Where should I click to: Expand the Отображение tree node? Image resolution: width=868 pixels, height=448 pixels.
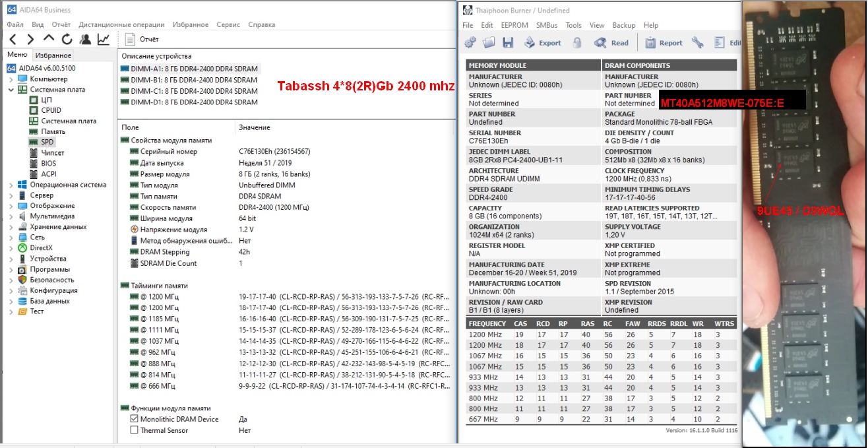click(11, 206)
